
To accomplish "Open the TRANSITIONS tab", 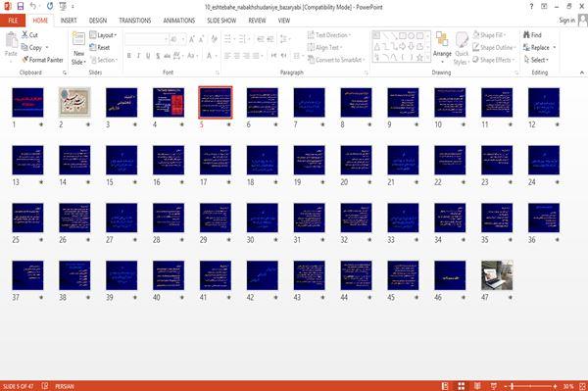I will point(135,21).
